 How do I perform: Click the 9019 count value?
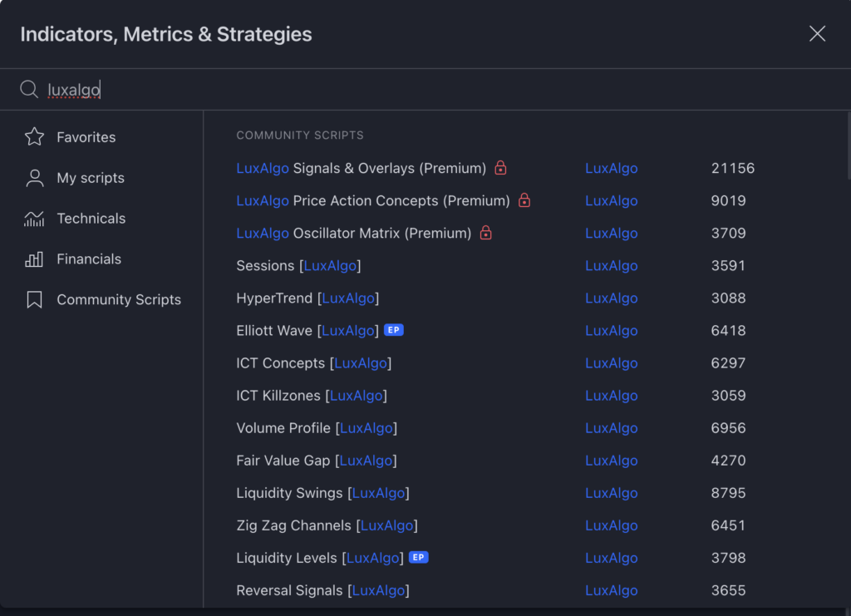pyautogui.click(x=728, y=201)
